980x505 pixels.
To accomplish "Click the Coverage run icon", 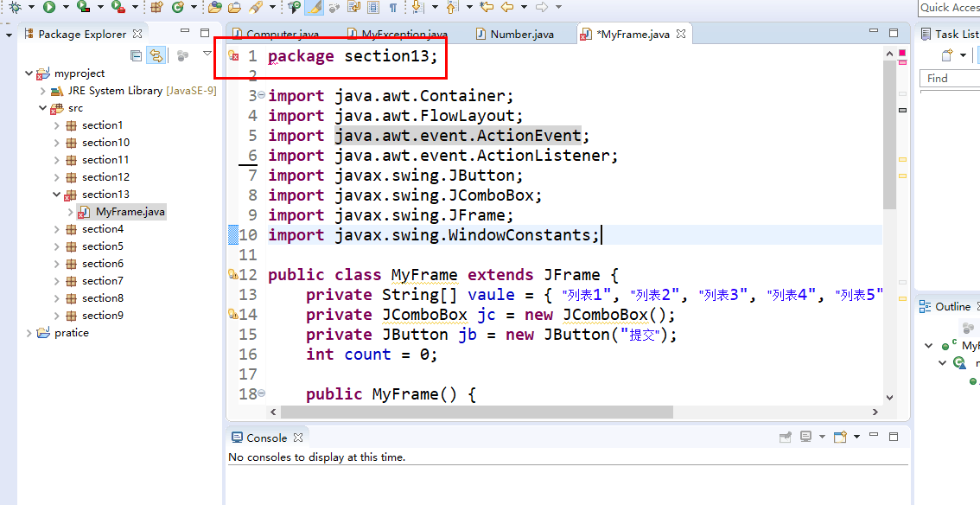I will tap(83, 7).
